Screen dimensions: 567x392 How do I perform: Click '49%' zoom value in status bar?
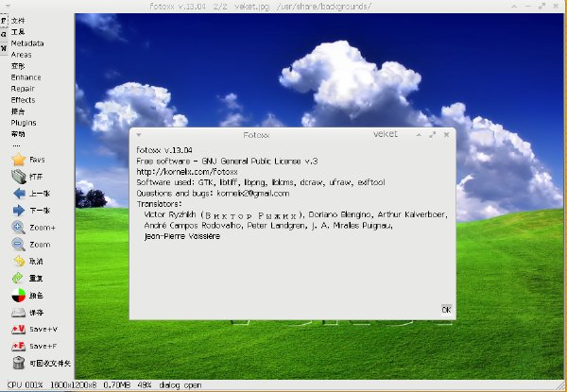[x=145, y=385]
